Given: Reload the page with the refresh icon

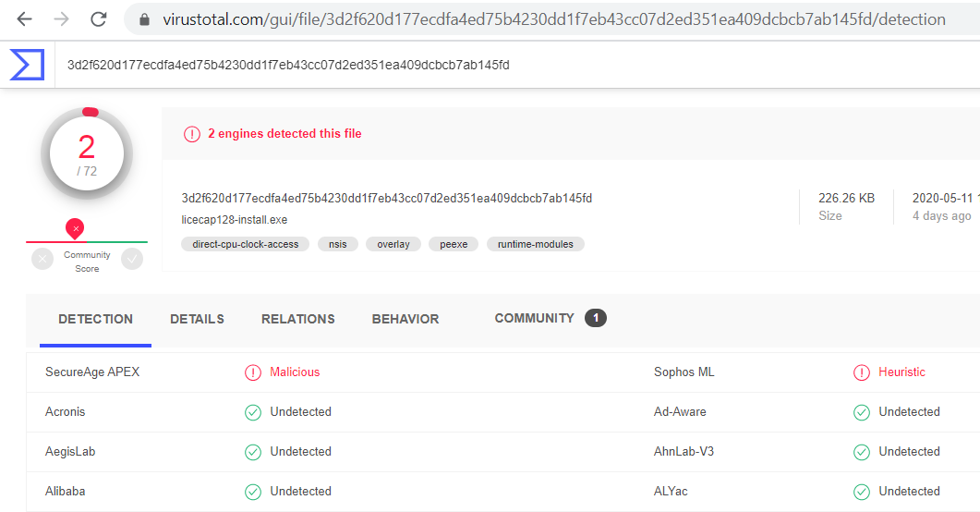Looking at the screenshot, I should tap(99, 19).
